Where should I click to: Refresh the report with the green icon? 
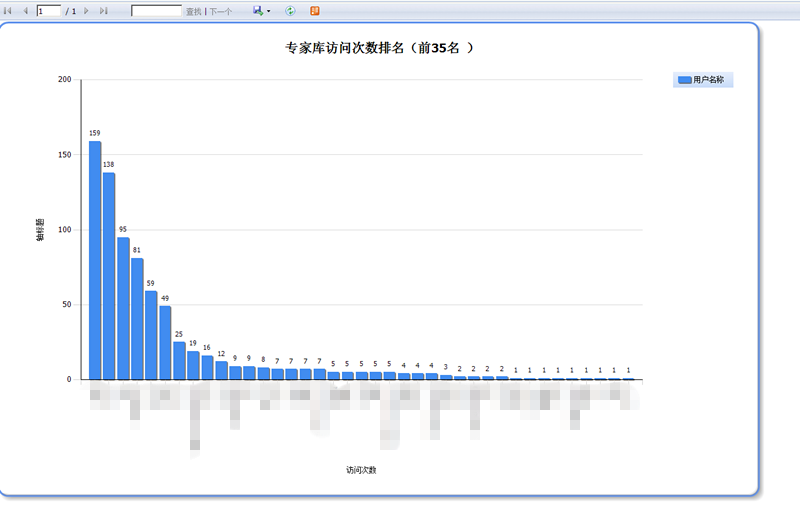click(290, 11)
